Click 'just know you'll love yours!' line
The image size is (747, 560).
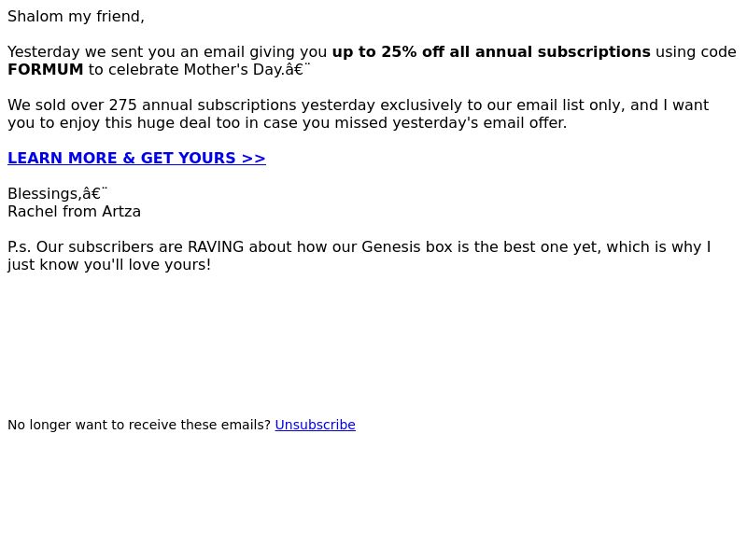point(109,265)
